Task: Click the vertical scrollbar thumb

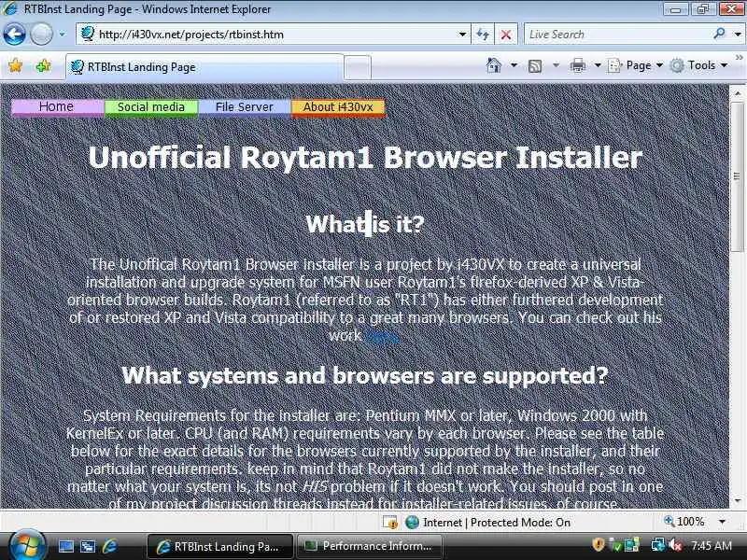Action: pos(737,177)
